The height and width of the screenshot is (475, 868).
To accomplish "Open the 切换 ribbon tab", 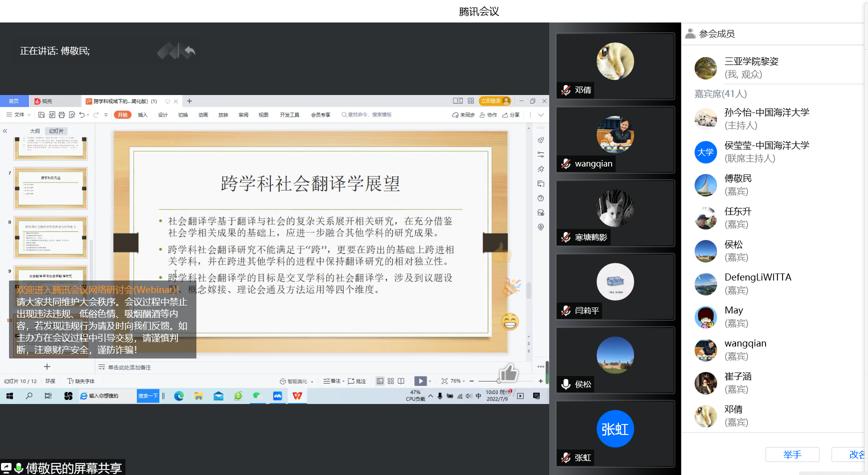I will tap(183, 115).
